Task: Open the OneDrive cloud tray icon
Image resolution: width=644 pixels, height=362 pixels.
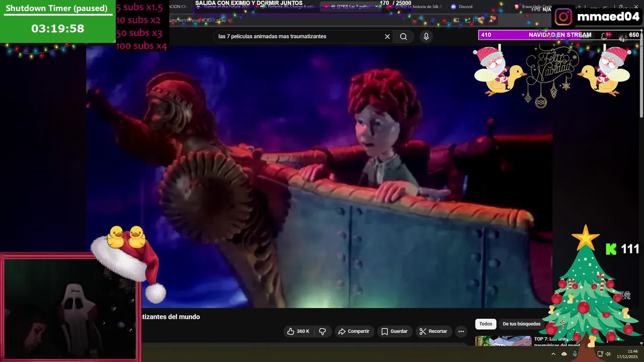Action: [x=564, y=354]
